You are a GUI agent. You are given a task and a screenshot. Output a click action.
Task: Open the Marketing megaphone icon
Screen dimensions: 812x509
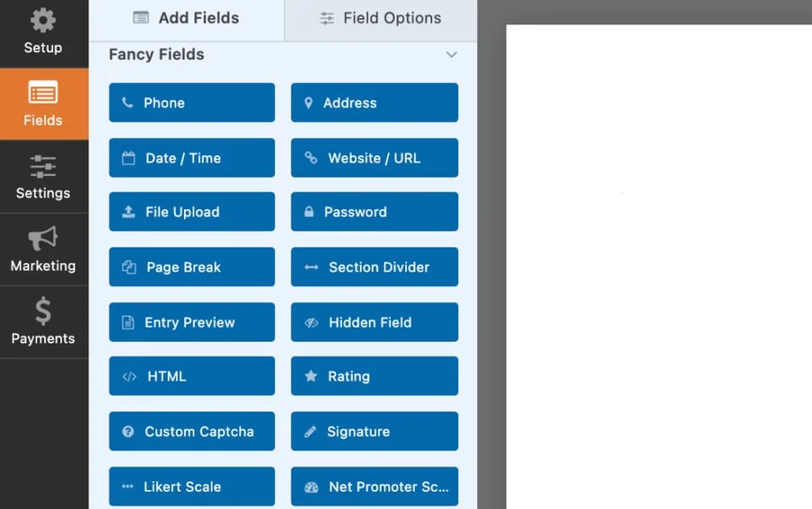(x=43, y=238)
